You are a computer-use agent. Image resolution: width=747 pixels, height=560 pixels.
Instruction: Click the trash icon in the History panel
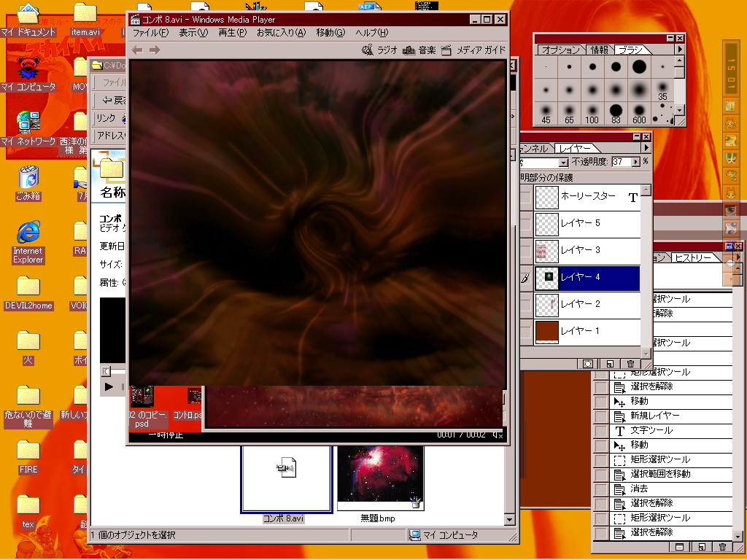pos(722,547)
